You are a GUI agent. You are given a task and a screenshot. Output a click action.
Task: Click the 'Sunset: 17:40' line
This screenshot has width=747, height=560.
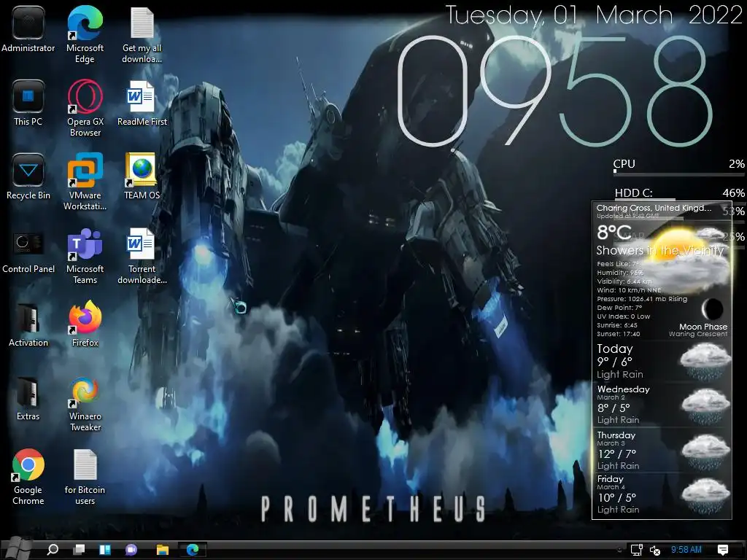pos(619,334)
